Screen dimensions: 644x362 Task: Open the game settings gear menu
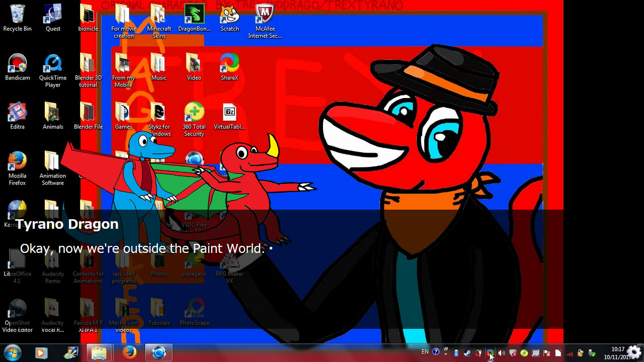pyautogui.click(x=634, y=352)
